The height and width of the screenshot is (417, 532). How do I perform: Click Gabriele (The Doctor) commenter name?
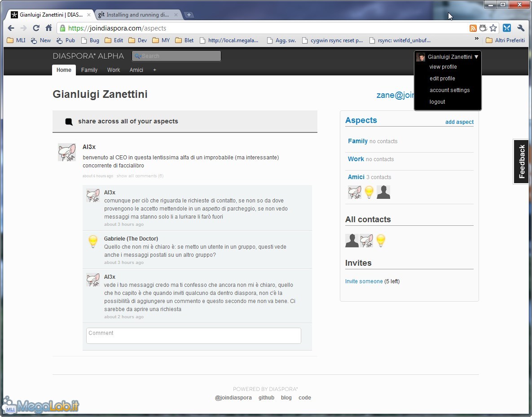point(131,238)
